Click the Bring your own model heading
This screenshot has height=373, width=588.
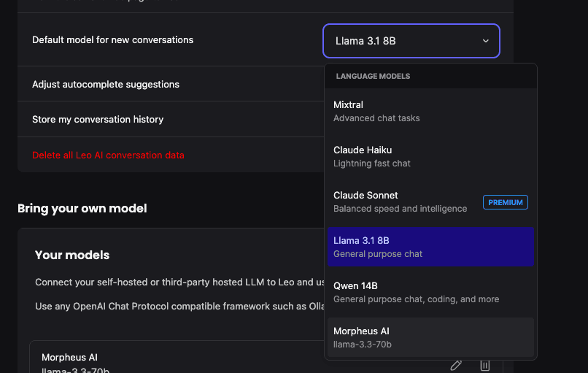(82, 209)
